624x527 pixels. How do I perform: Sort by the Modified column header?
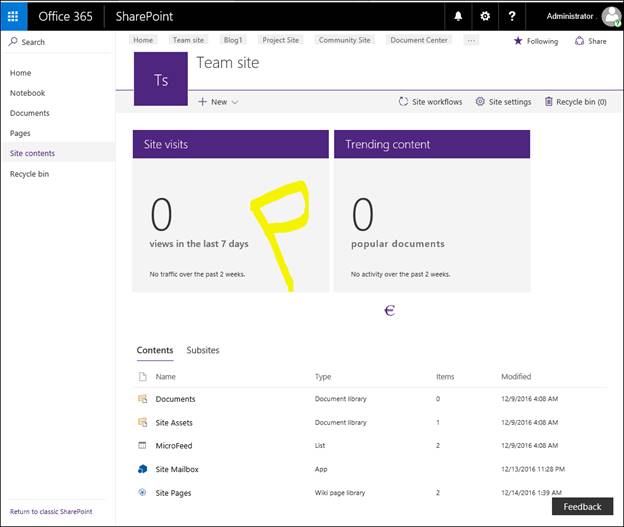point(516,377)
